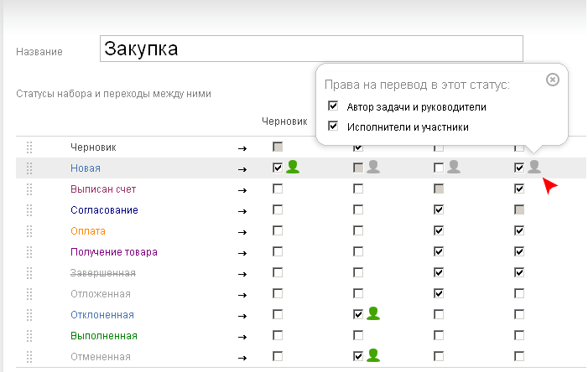The height and width of the screenshot is (372, 588).
Task: Toggle Черновик column checkbox in Получение товара row
Action: pos(278,252)
